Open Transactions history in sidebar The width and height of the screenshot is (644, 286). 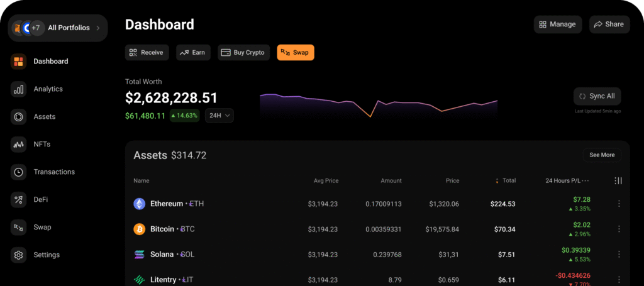tap(43, 172)
